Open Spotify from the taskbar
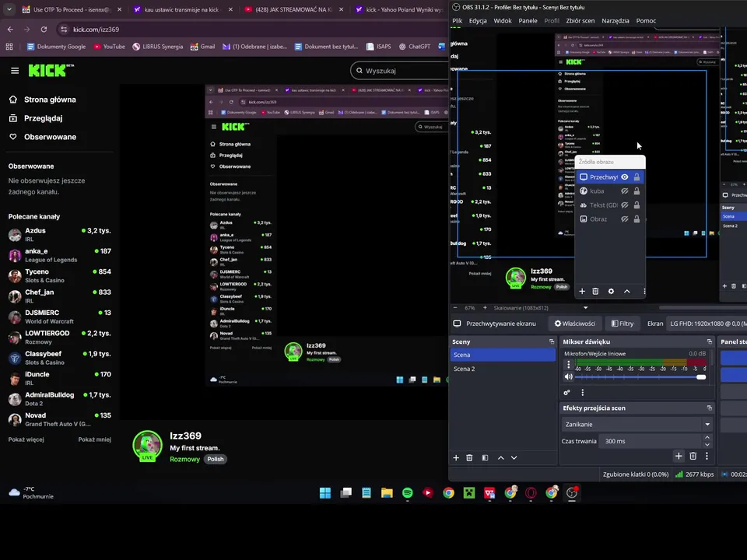Screen dimensions: 747x560 tap(407, 493)
